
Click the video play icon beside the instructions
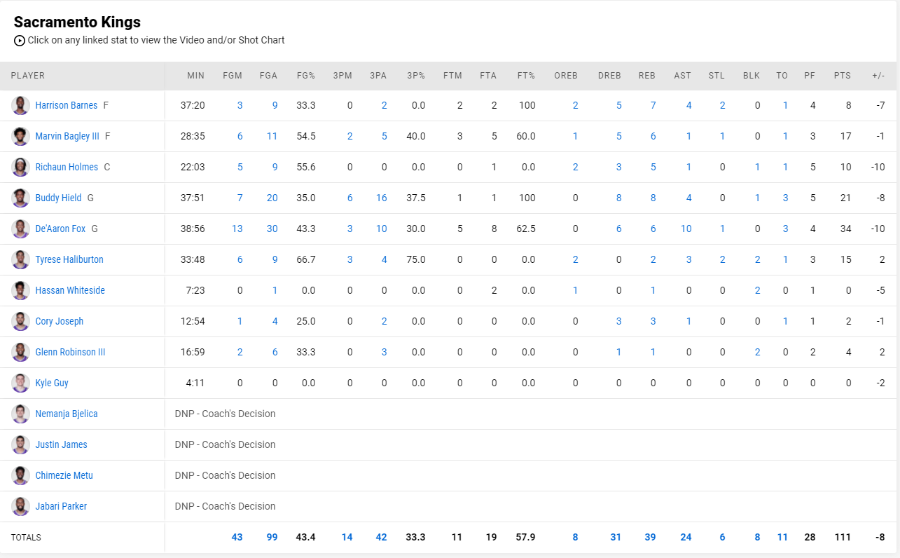coord(20,41)
